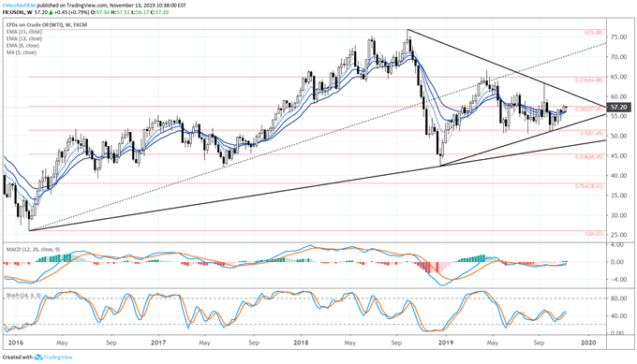Click the 70.00 price axis label
The height and width of the screenshot is (364, 637).
point(618,57)
